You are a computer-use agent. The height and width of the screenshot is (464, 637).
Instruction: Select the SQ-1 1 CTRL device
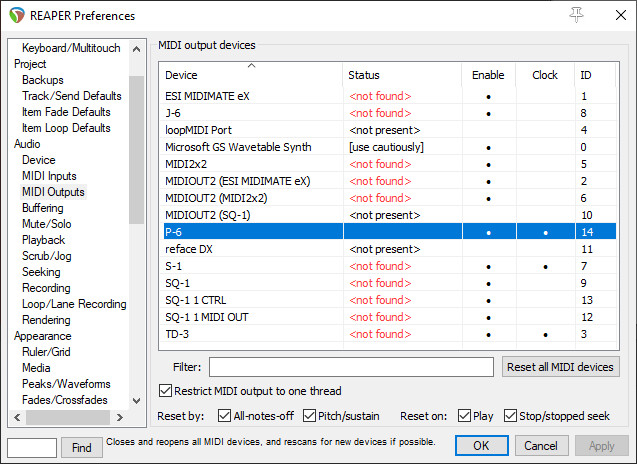pyautogui.click(x=389, y=300)
